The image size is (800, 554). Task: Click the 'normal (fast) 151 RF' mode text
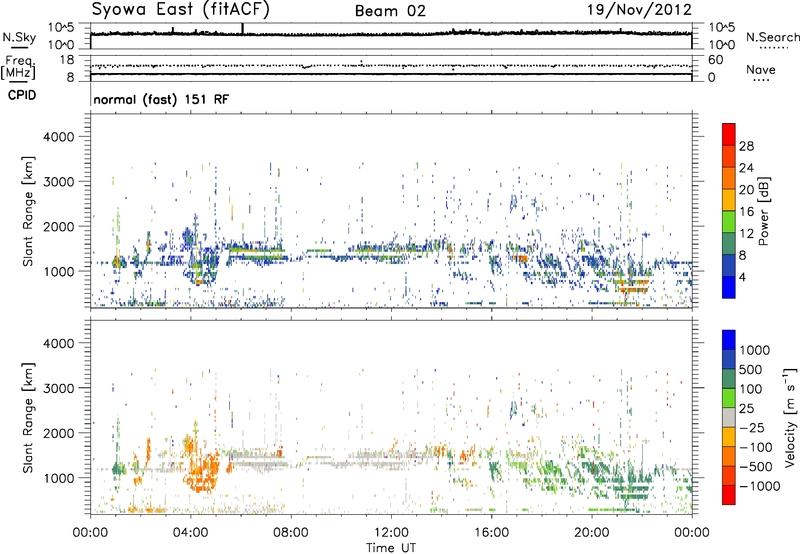161,99
